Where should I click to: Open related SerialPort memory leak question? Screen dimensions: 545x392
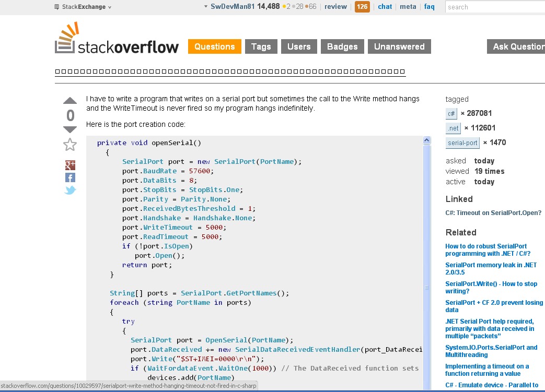tap(491, 268)
